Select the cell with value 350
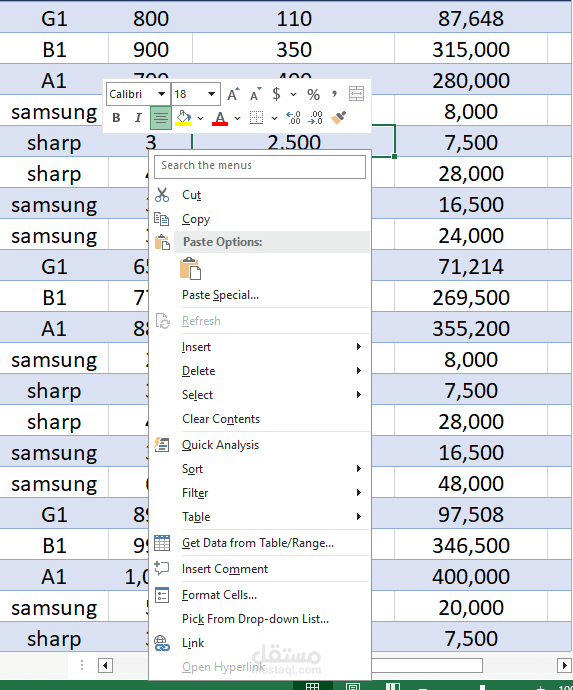This screenshot has width=573, height=690. coord(294,49)
